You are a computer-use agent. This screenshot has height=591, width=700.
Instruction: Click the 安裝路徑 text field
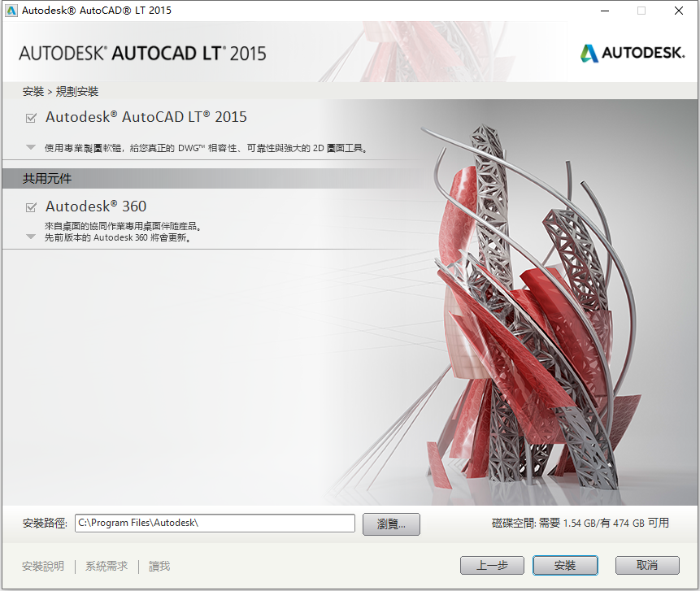click(215, 524)
